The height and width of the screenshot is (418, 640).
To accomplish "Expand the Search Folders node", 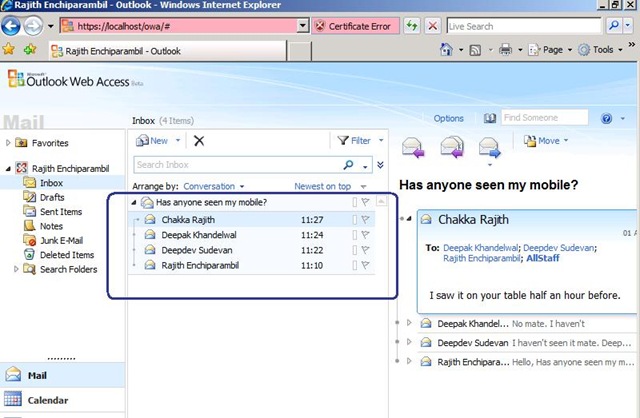I will point(16,269).
